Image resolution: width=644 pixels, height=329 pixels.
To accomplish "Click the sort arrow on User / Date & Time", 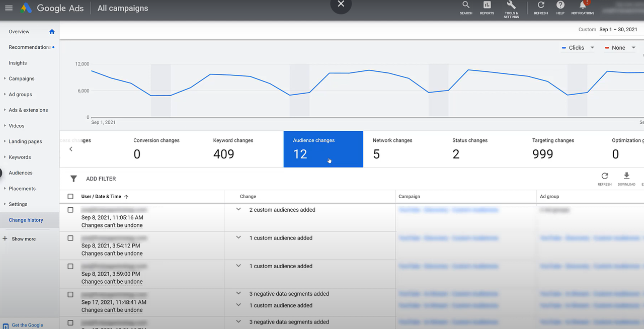I will tap(126, 197).
